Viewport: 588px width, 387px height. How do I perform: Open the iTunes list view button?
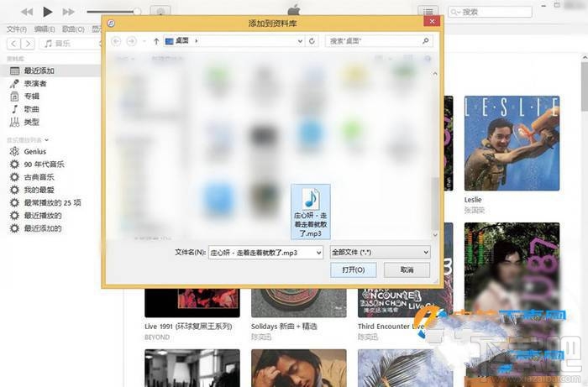pos(428,12)
